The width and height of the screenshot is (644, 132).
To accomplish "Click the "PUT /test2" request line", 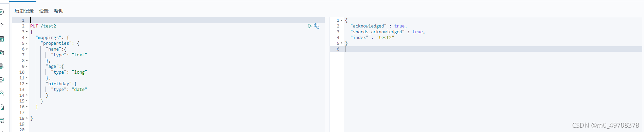I will (x=43, y=26).
